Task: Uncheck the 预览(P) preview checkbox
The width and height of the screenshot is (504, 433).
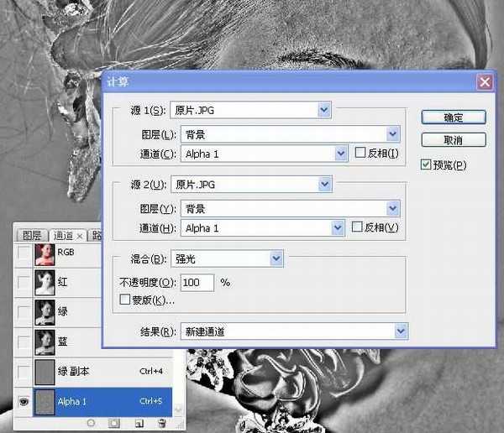Action: 426,164
